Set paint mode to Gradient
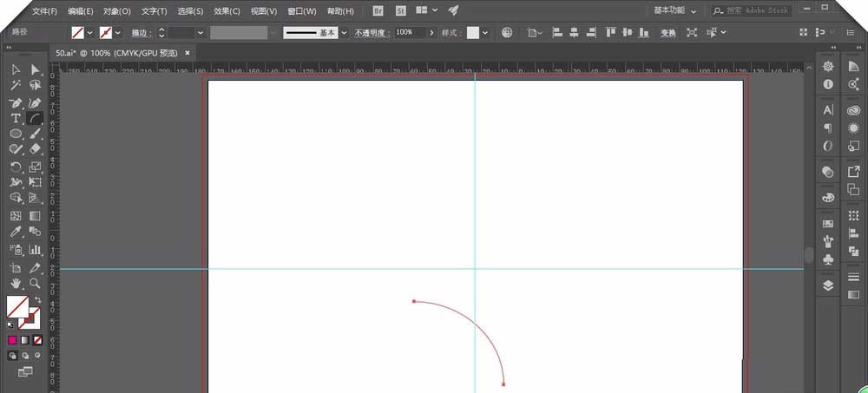The width and height of the screenshot is (868, 393). pos(25,340)
